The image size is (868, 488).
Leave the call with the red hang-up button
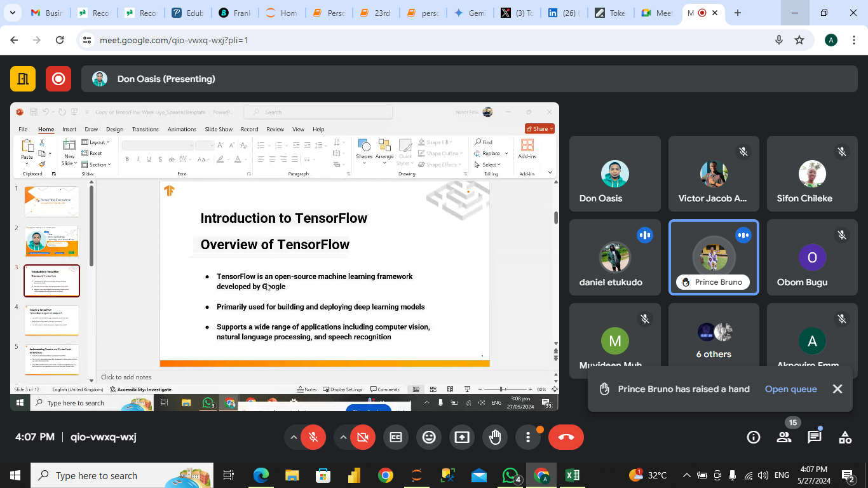click(x=566, y=437)
